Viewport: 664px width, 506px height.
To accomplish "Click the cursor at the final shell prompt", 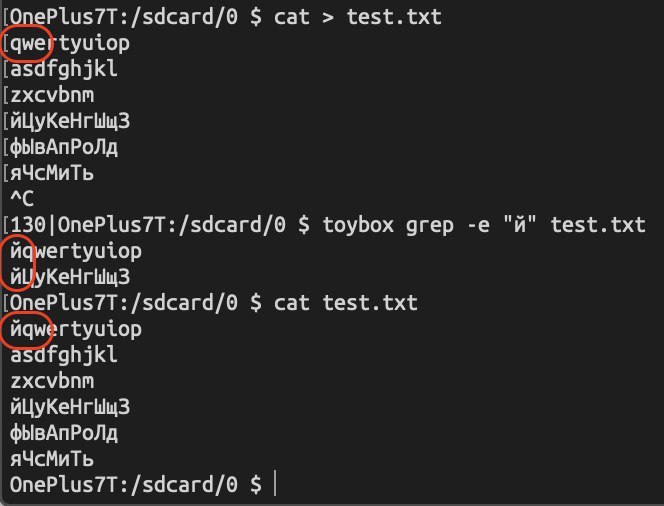I will [273, 485].
